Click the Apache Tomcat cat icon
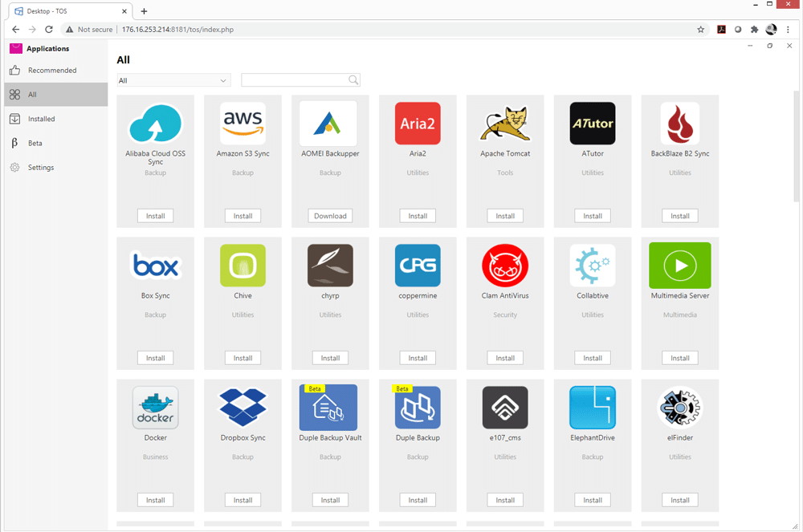Viewport: 803px width, 532px height. tap(505, 124)
